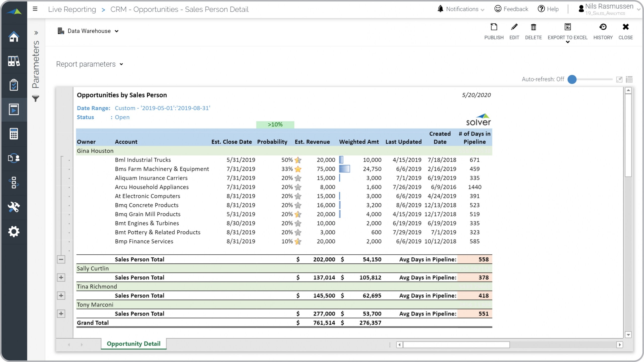Open the calculator icon in the sidebar
The height and width of the screenshot is (362, 644).
(14, 134)
